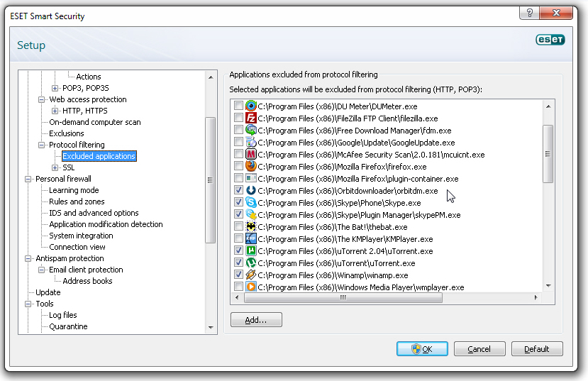
Task: Click the The Bat! thebat.exe icon
Action: coord(251,226)
